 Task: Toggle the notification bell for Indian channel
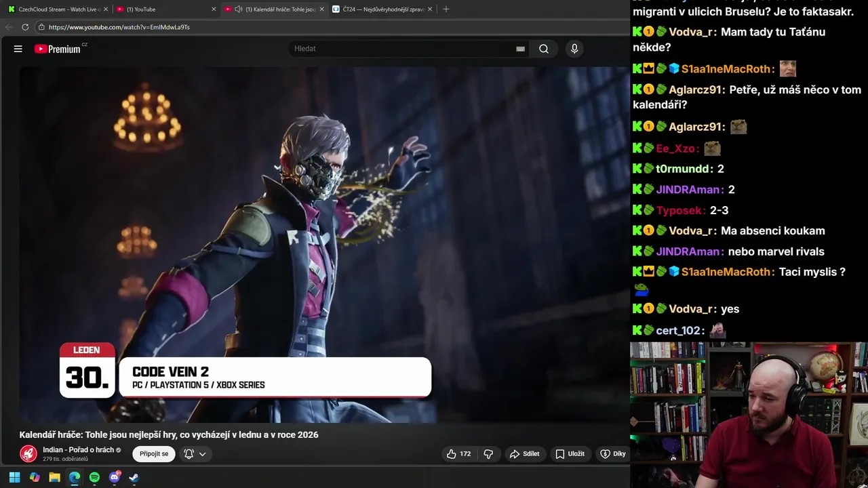tap(189, 454)
